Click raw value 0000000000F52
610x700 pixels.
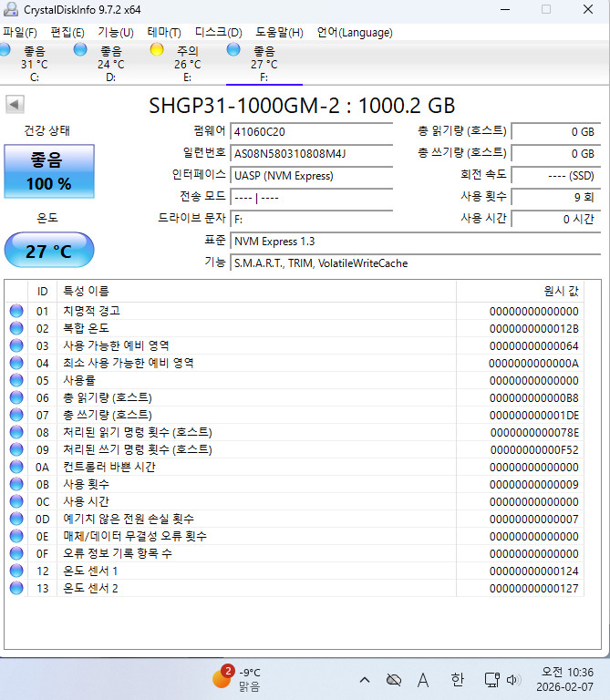[x=534, y=450]
